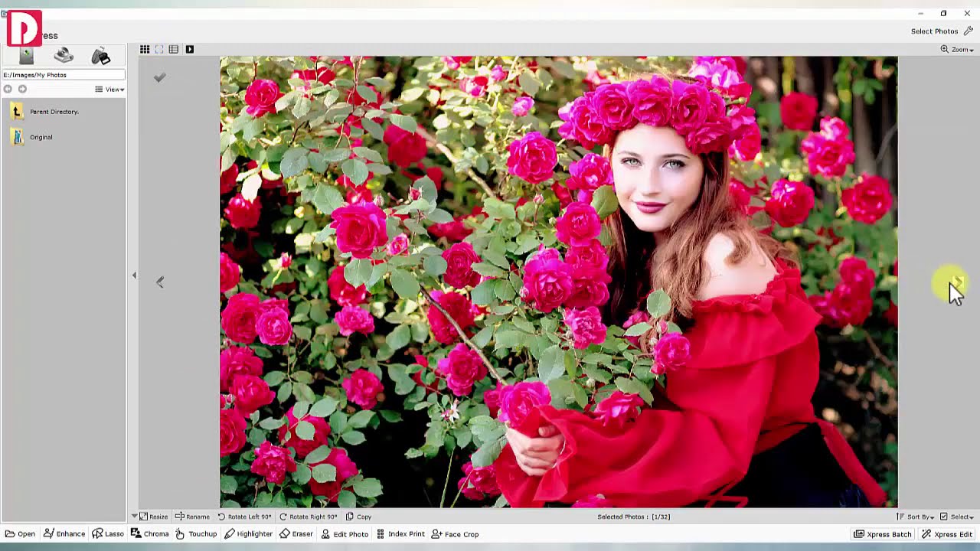Switch to thumbnail grid view
The width and height of the screenshot is (980, 551).
[x=145, y=49]
